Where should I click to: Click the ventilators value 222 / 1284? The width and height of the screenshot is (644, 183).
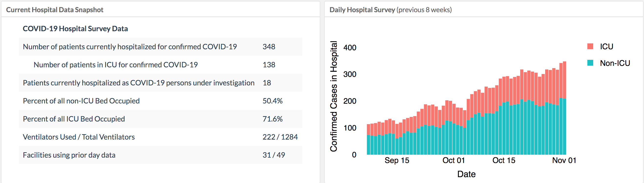pos(280,137)
